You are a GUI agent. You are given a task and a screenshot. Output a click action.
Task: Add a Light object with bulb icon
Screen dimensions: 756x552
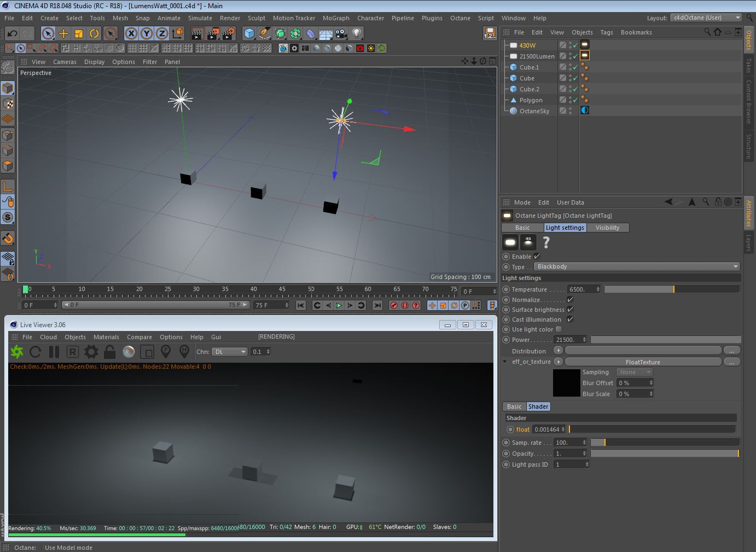click(x=357, y=33)
